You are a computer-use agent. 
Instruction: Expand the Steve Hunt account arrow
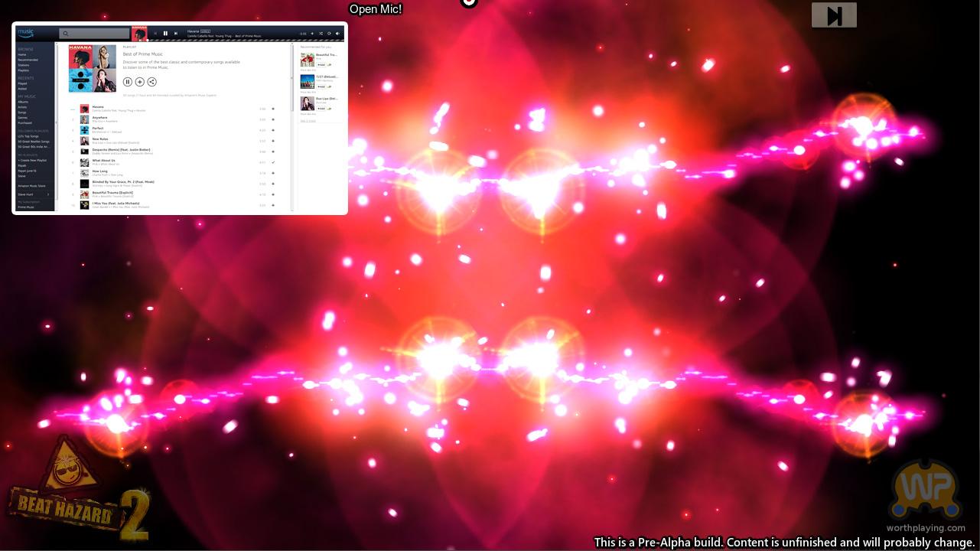coord(48,194)
